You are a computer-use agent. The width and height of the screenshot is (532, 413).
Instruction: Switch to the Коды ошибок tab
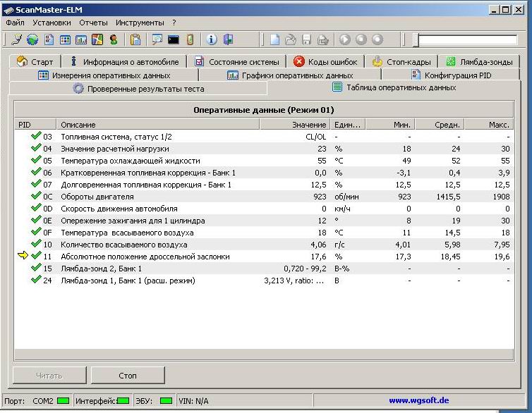coord(326,62)
